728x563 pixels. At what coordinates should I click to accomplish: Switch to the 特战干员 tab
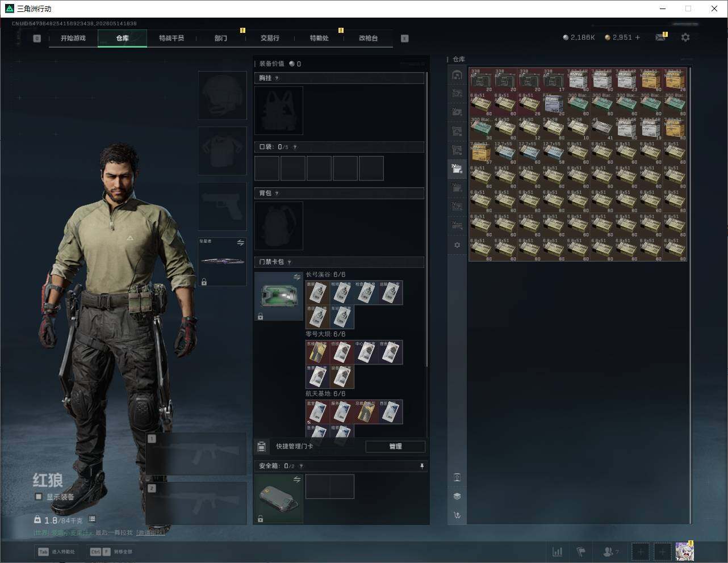(171, 38)
